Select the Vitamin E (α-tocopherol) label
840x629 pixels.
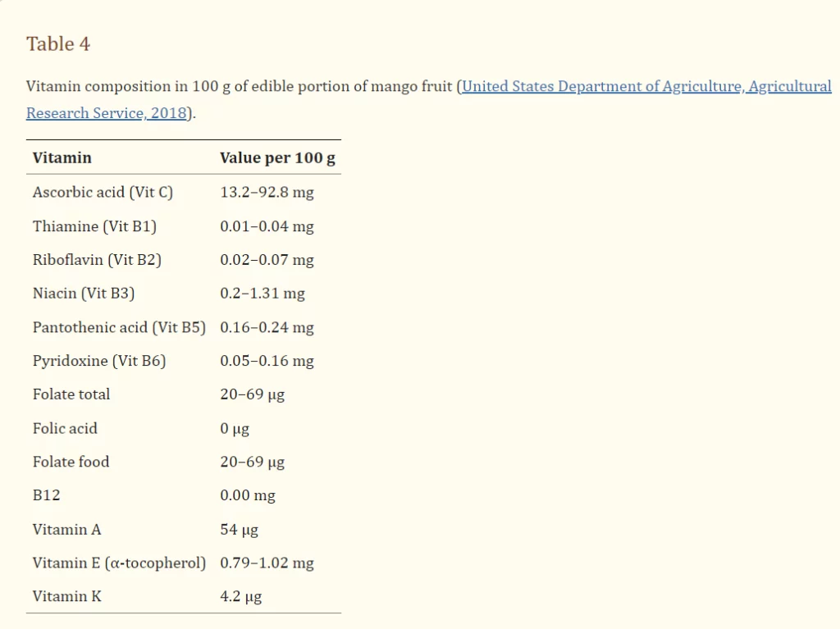pos(119,563)
